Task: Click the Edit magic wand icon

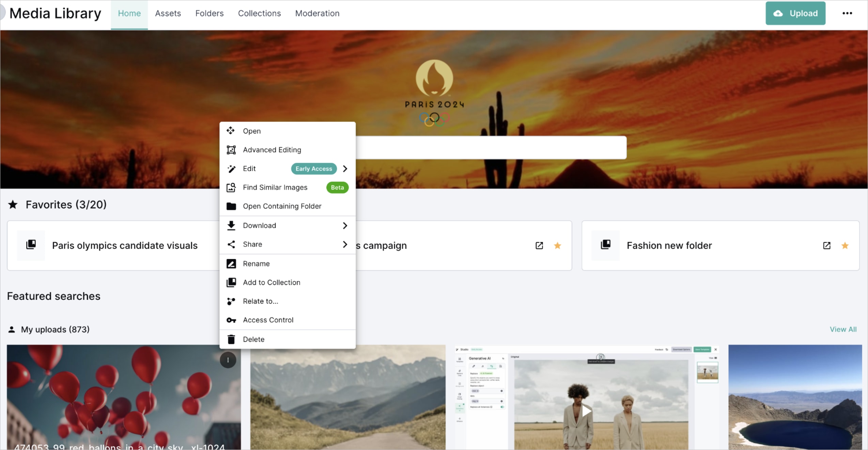Action: click(231, 169)
